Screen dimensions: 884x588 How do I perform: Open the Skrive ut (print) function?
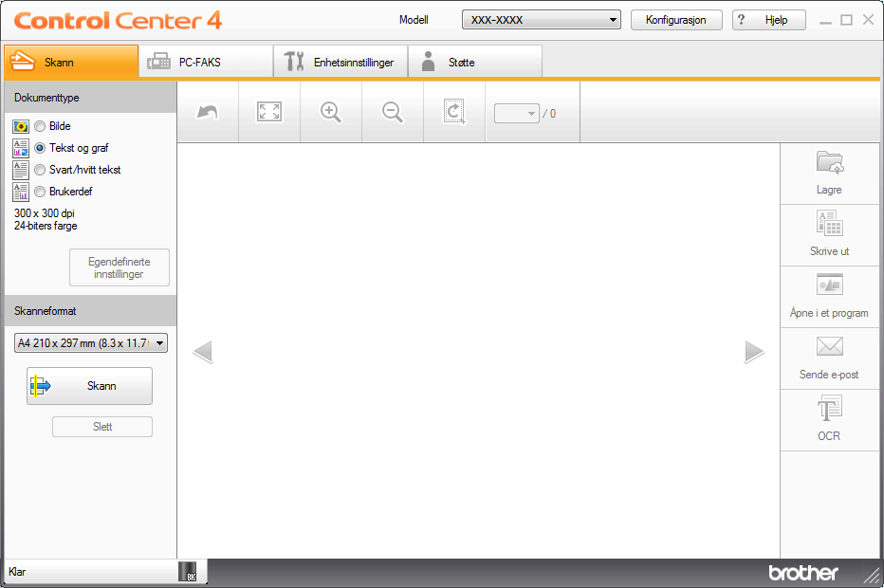coord(828,234)
